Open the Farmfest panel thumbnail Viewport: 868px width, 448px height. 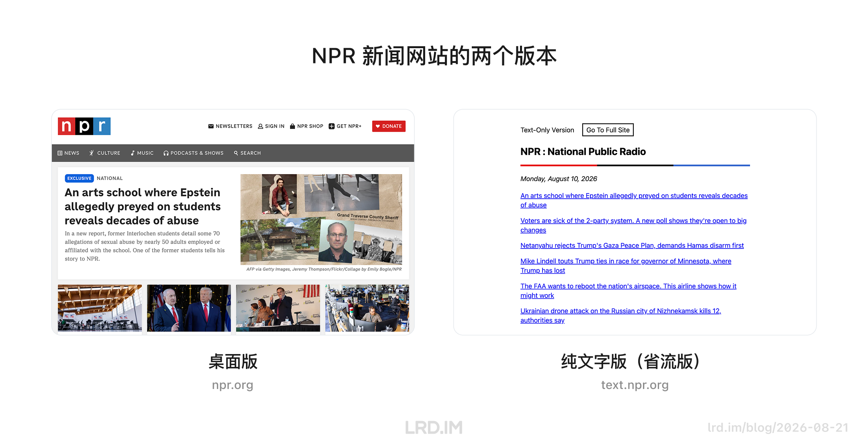tap(278, 308)
